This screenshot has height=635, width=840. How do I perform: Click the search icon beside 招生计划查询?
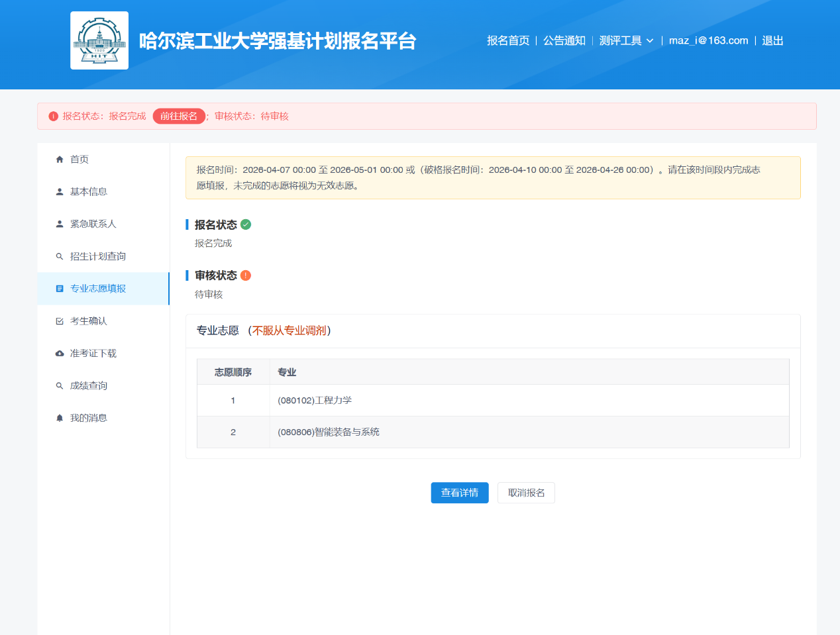[60, 257]
